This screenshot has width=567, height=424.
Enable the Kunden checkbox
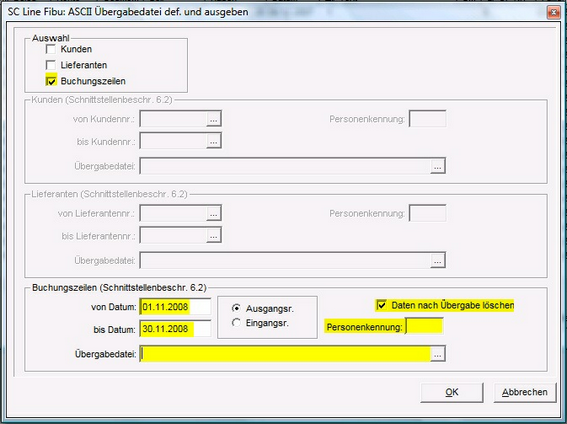(51, 49)
